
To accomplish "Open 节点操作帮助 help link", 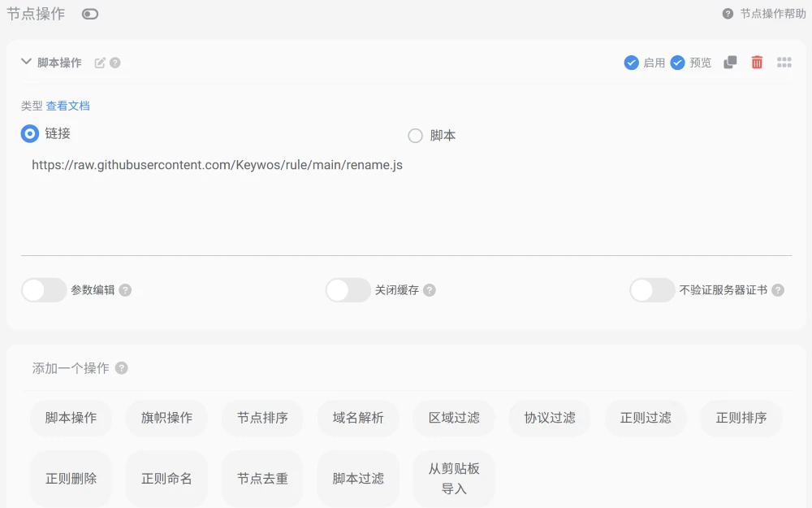I will (772, 14).
